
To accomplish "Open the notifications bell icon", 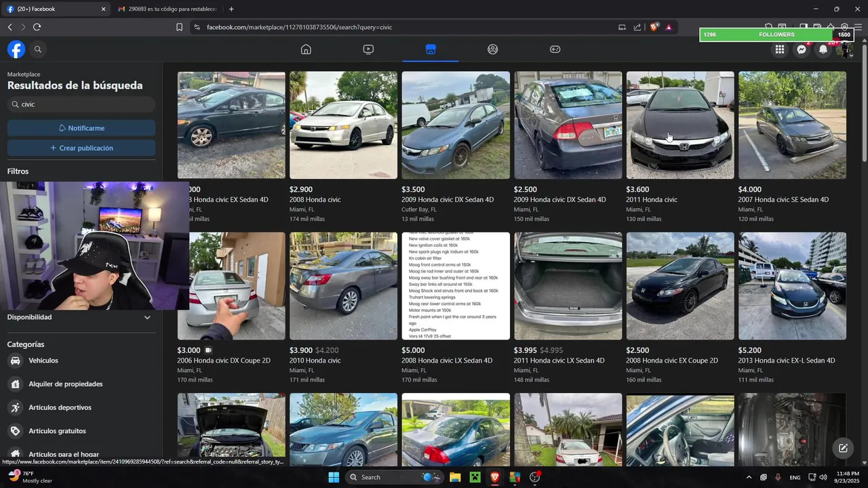I will 823,49.
